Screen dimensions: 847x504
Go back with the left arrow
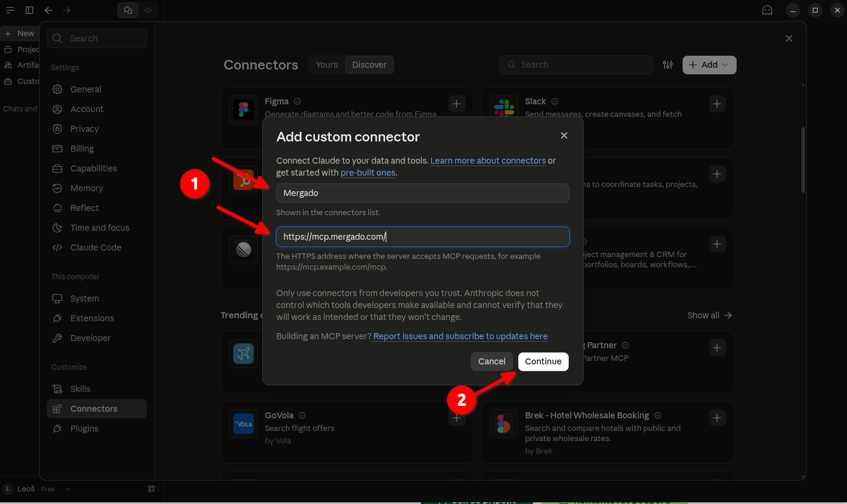click(x=49, y=10)
